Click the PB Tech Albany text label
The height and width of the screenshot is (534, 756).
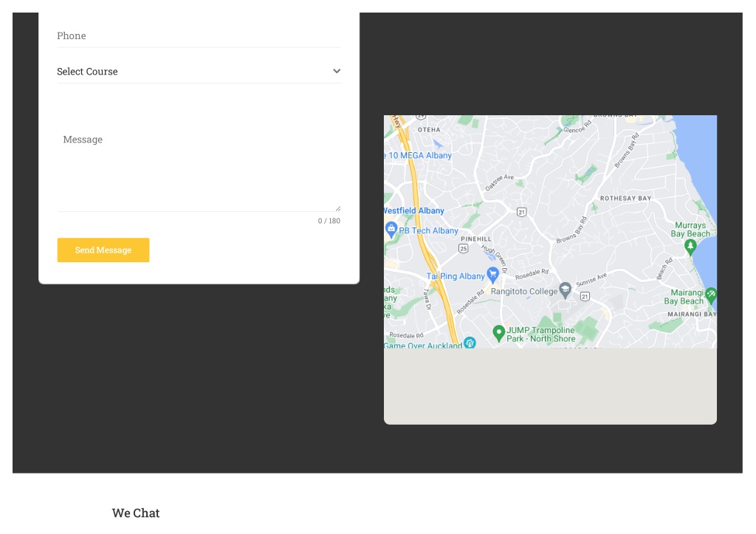428,230
